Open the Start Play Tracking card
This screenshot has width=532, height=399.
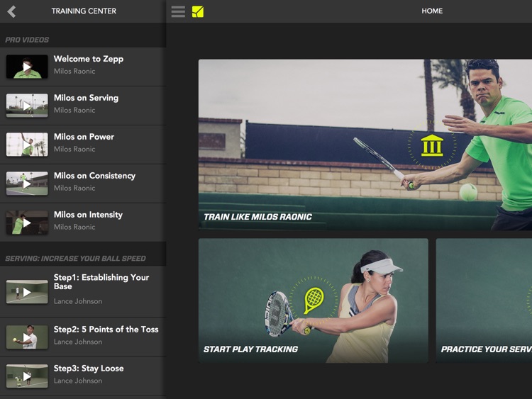click(x=313, y=300)
